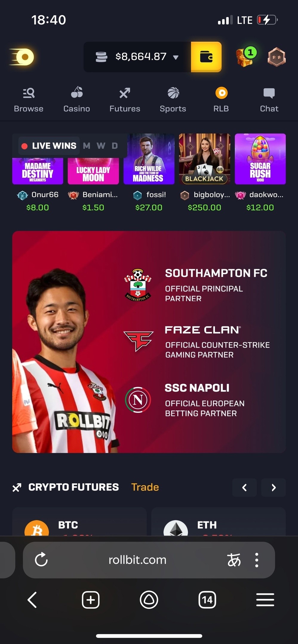The width and height of the screenshot is (298, 644).
Task: Switch live wins to monthly M
Action: point(87,146)
